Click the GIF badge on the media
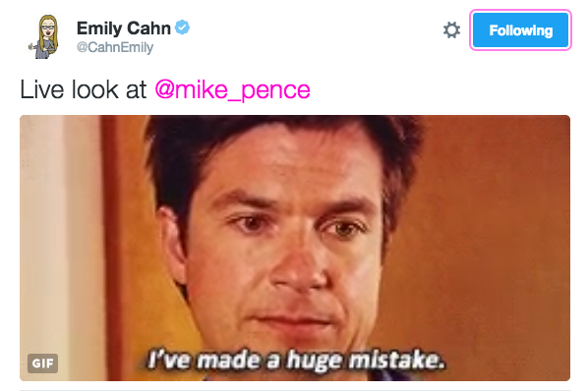588x391 pixels. coord(42,363)
